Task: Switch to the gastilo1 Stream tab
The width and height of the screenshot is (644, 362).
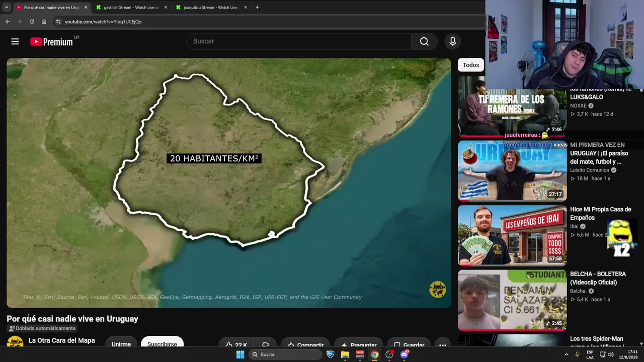Action: point(131,8)
